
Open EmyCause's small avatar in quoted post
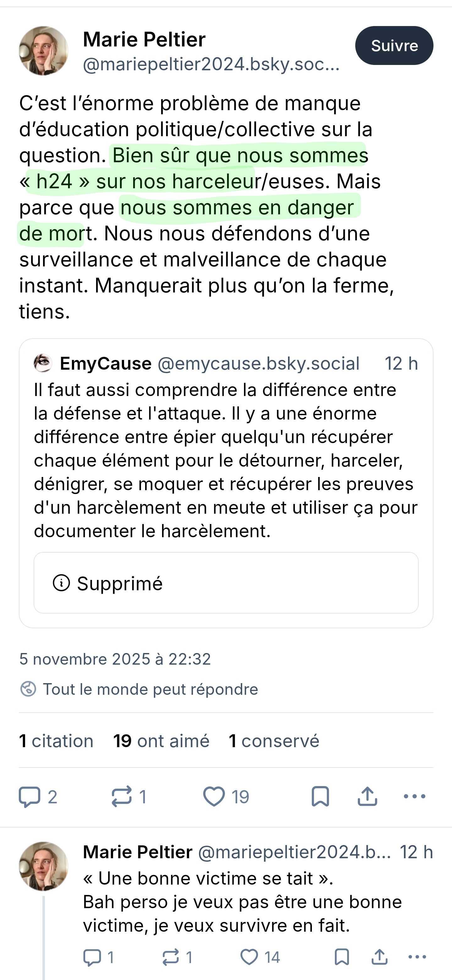click(x=43, y=363)
